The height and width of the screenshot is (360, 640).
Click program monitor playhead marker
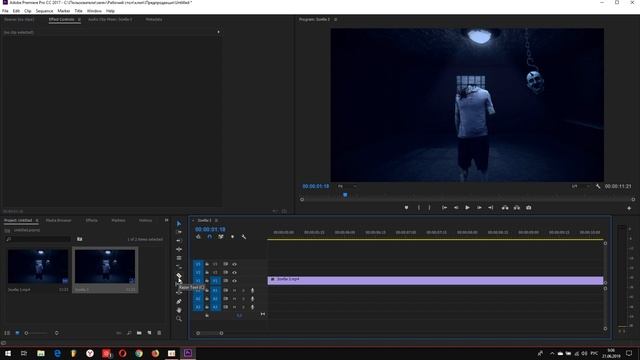tap(345, 195)
